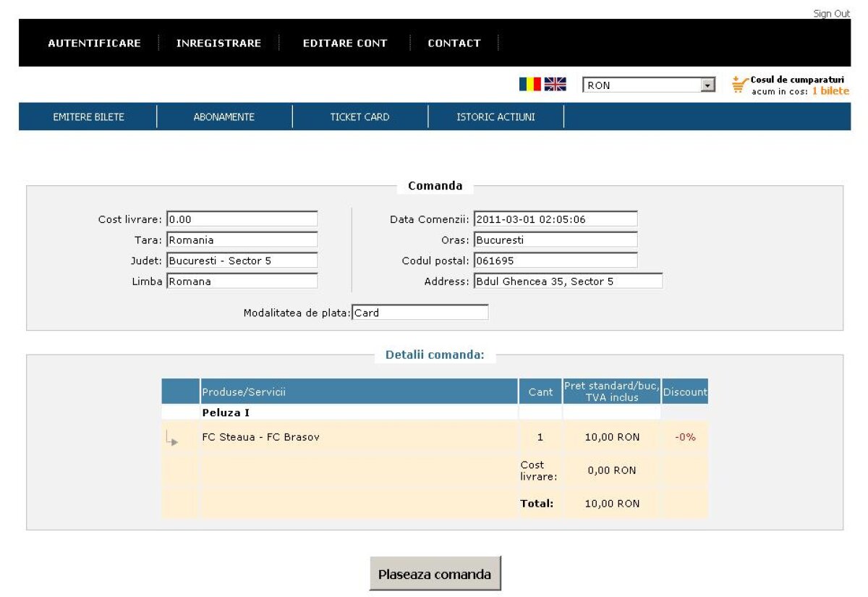
Task: Open EDITARE CONT menu entry
Action: pyautogui.click(x=345, y=43)
